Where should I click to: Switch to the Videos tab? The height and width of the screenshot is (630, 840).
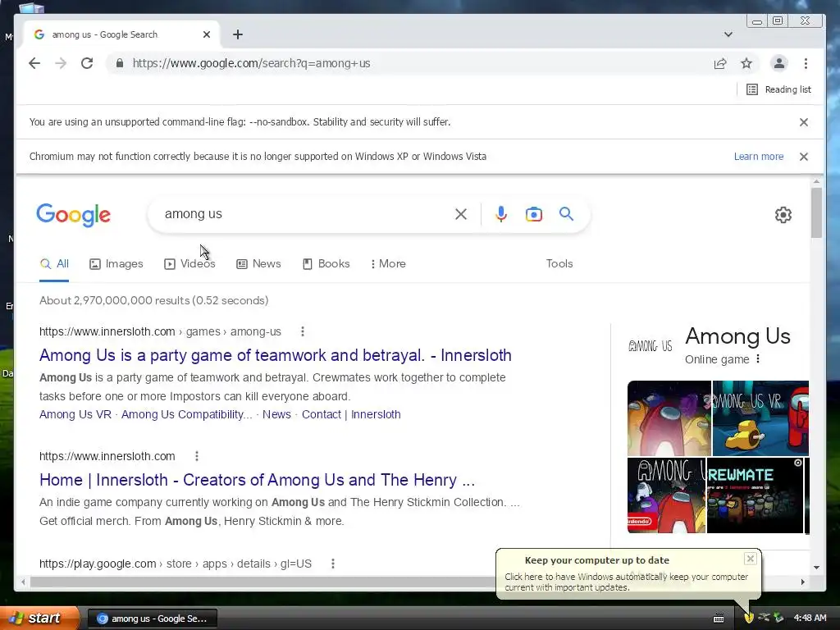coord(189,263)
